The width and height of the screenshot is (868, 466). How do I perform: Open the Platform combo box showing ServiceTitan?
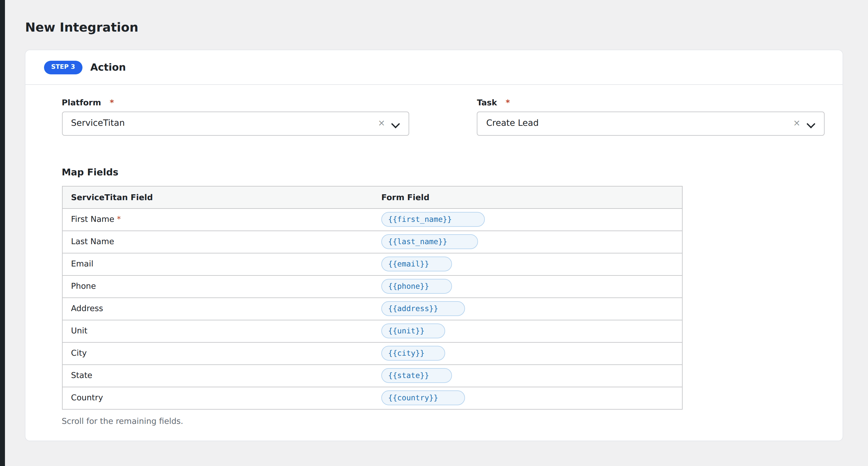235,124
